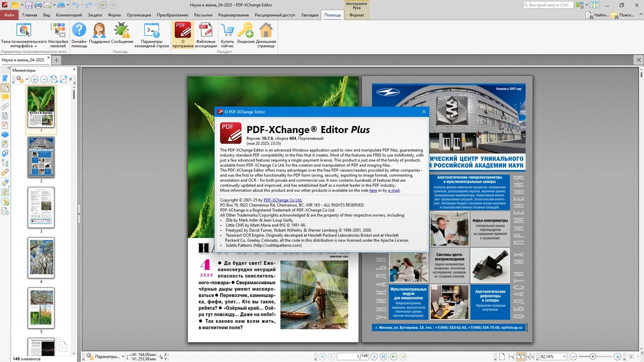This screenshot has height=362, width=644.
Task: Click the Купить сейчас cart icon
Action: click(227, 30)
